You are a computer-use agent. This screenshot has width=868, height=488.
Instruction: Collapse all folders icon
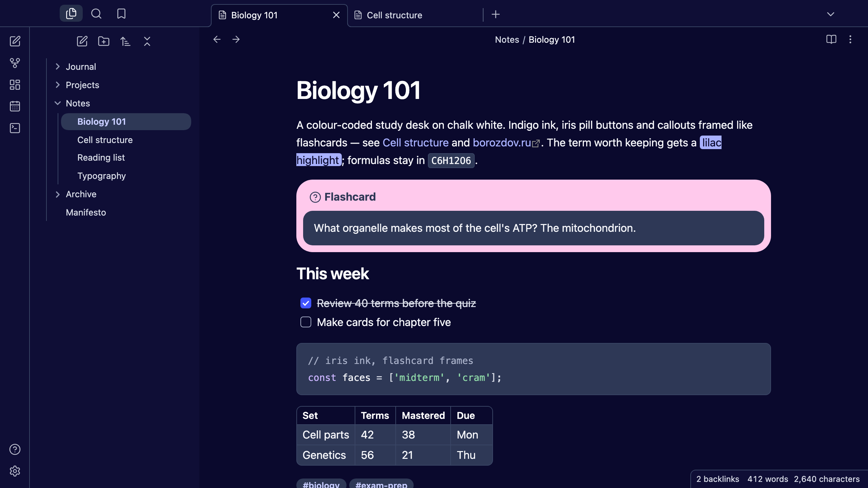[147, 41]
